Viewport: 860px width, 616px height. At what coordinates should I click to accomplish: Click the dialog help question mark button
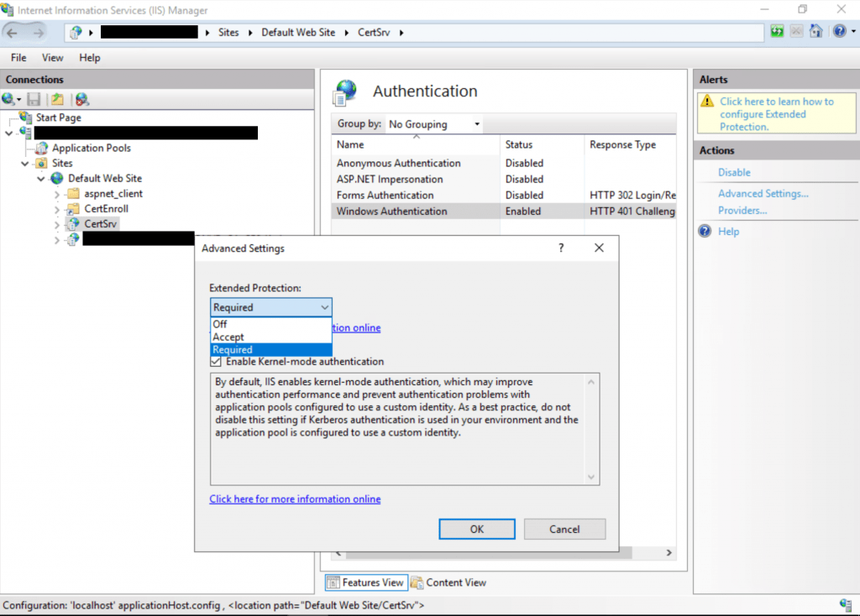pos(560,248)
